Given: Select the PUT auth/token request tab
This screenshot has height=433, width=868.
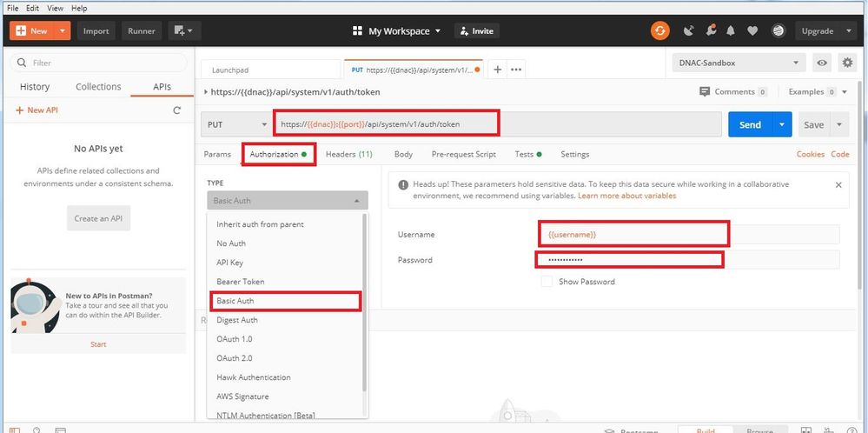Looking at the screenshot, I should 414,70.
